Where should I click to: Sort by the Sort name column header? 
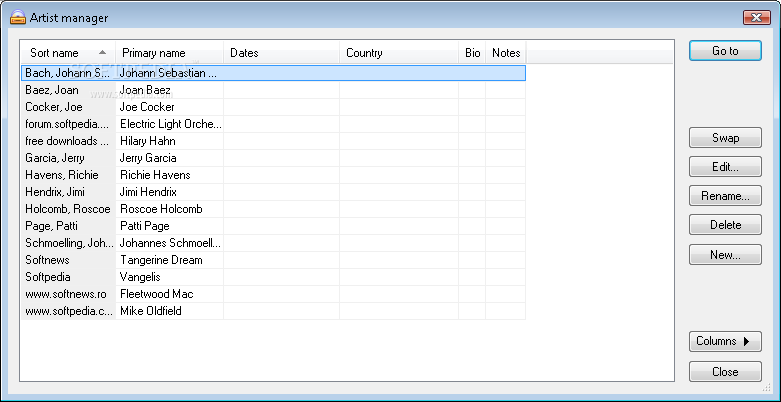coord(68,53)
